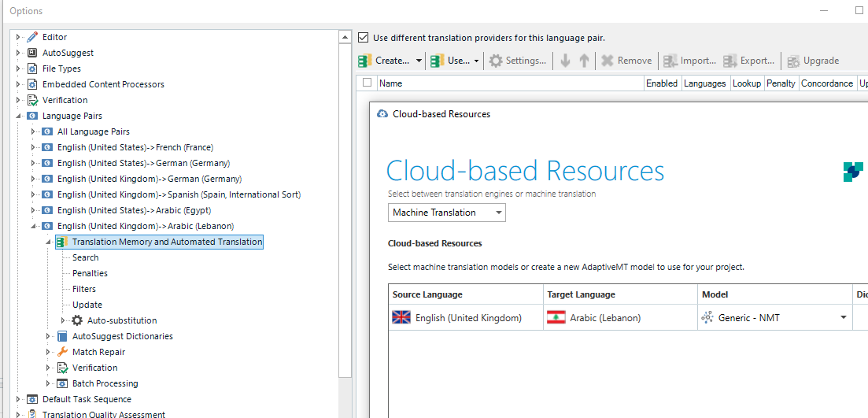Click the tree panel scroll up arrow

[x=345, y=37]
